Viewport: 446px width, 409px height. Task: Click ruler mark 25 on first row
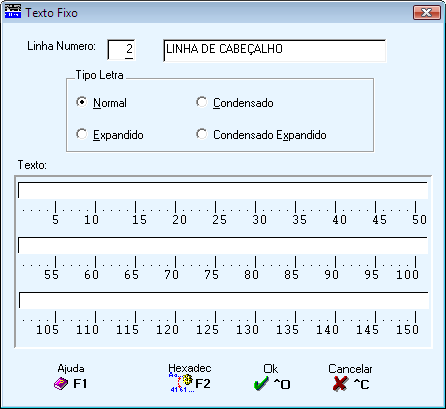tap(219, 220)
